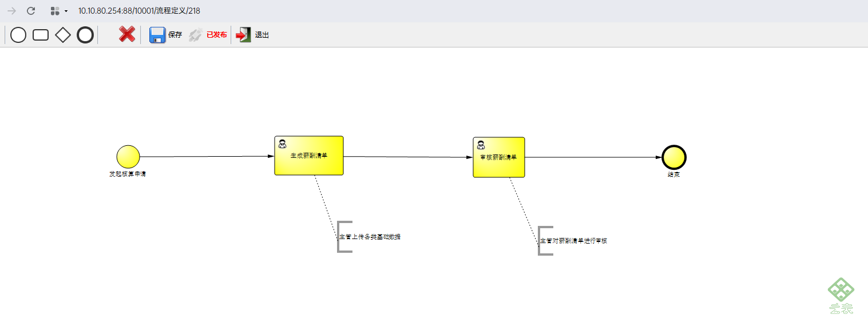
Task: Click the blue floppy disk save icon
Action: (157, 35)
